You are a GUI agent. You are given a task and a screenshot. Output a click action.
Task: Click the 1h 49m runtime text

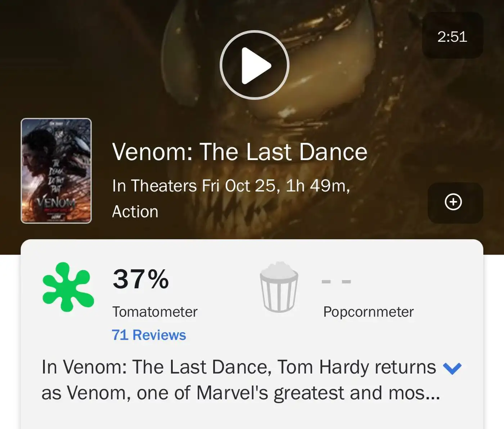318,186
